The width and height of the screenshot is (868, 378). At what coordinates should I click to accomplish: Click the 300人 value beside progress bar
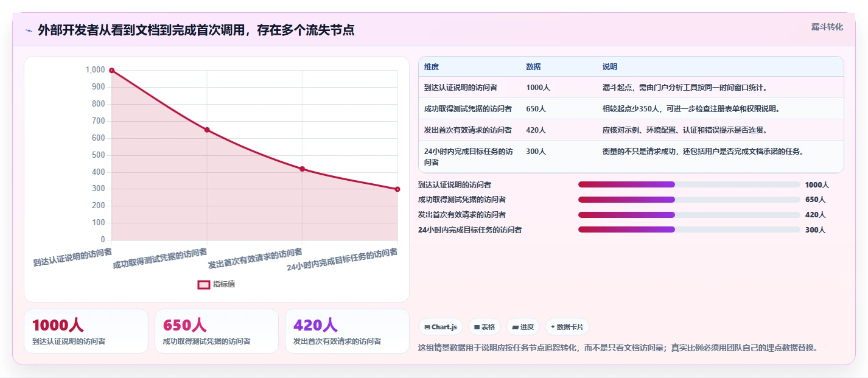point(815,230)
